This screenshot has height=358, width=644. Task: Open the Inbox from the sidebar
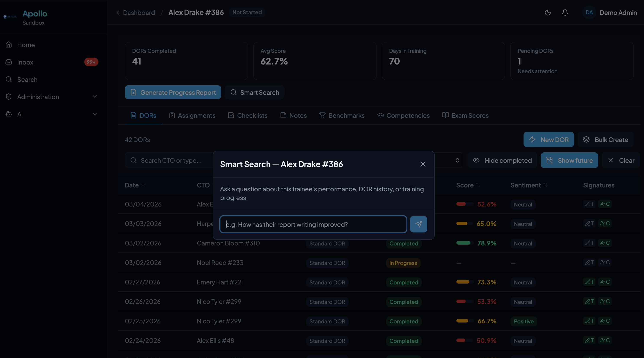(25, 62)
